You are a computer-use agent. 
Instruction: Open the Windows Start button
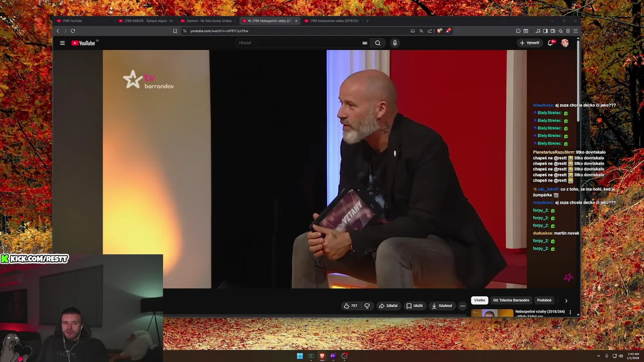click(300, 356)
